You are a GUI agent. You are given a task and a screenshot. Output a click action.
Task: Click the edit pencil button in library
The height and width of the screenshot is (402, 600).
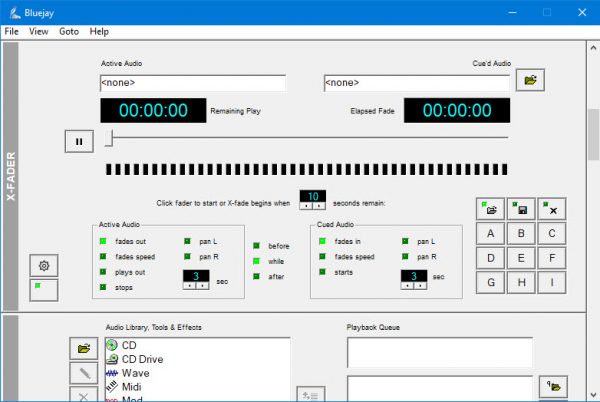point(83,373)
